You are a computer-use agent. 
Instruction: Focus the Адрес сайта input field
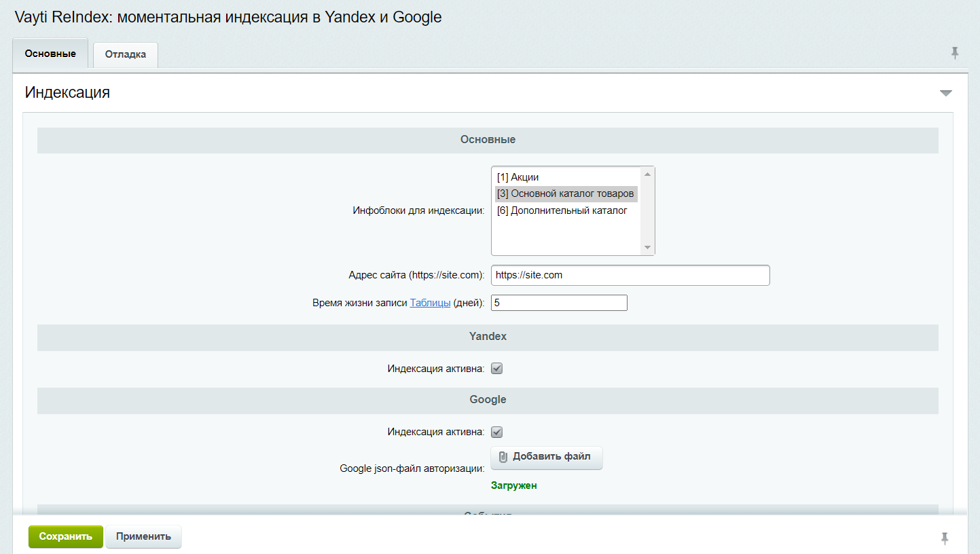click(630, 275)
